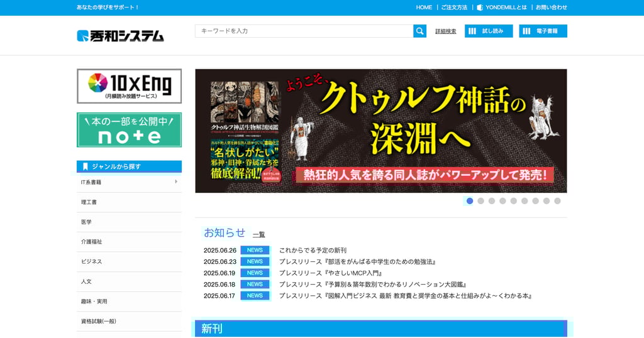Screen dimensions: 644x338
Task: Focus the キーワードを入力 search field
Action: pyautogui.click(x=304, y=31)
